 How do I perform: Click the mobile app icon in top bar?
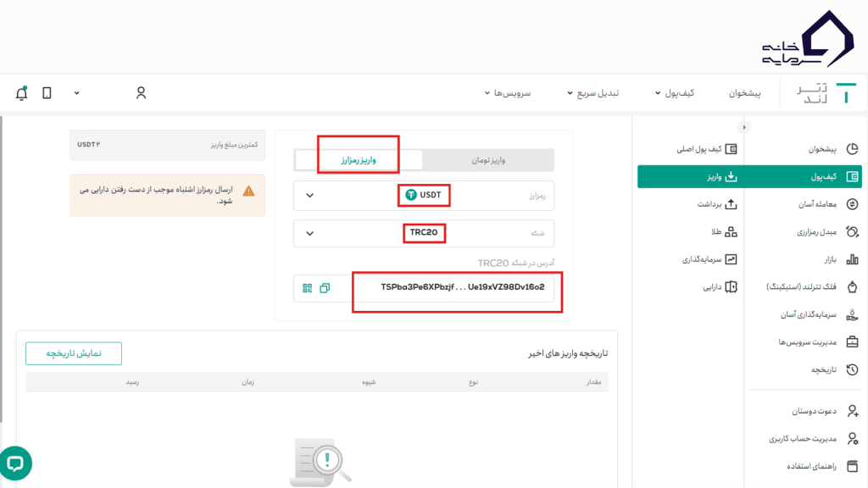tap(47, 93)
